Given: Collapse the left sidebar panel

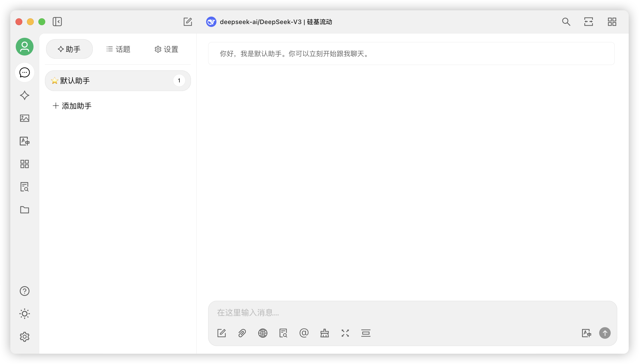Looking at the screenshot, I should click(57, 22).
